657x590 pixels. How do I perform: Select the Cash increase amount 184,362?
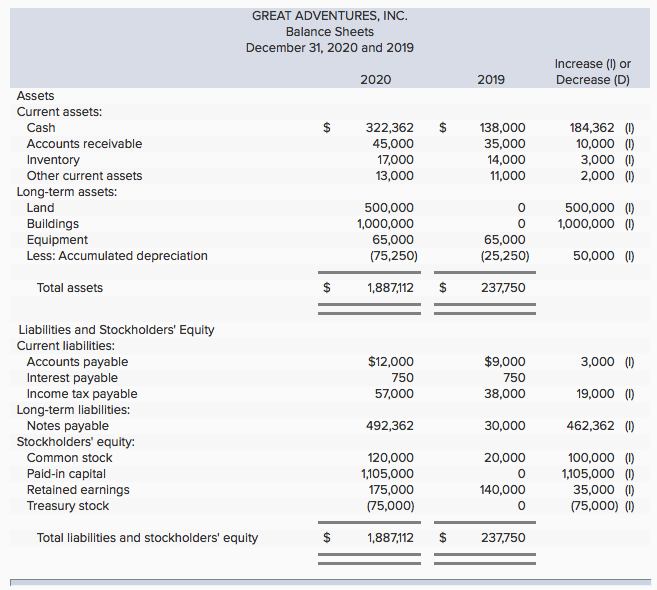coord(592,127)
